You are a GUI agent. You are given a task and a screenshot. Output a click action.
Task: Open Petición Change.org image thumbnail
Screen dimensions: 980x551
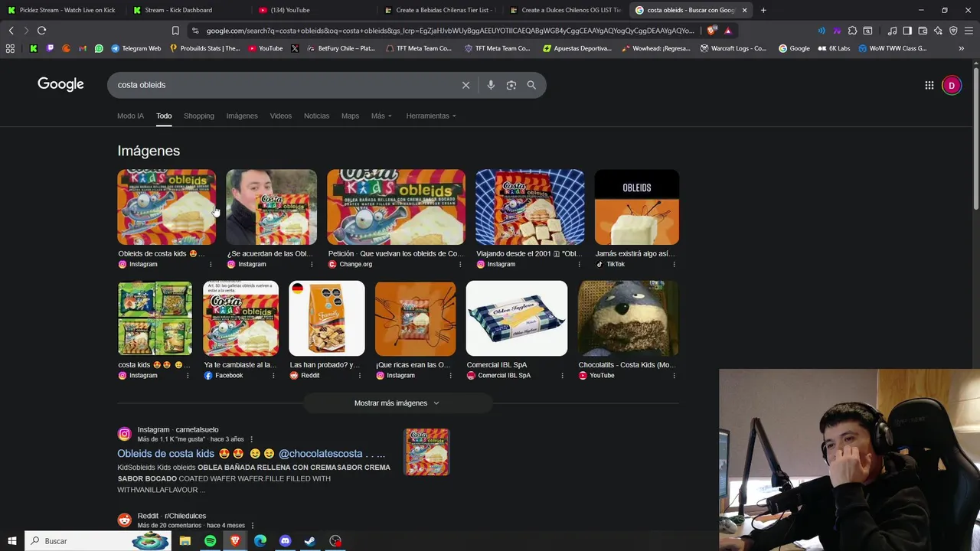coord(396,207)
